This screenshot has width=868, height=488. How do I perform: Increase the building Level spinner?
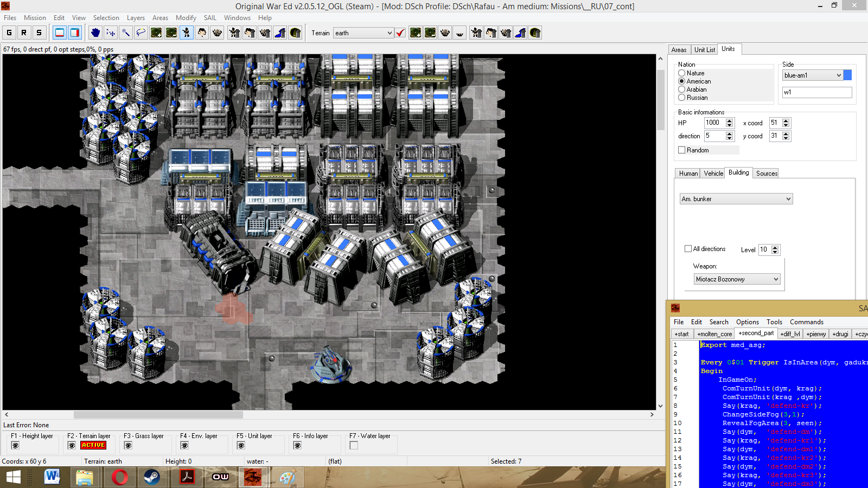tap(775, 247)
